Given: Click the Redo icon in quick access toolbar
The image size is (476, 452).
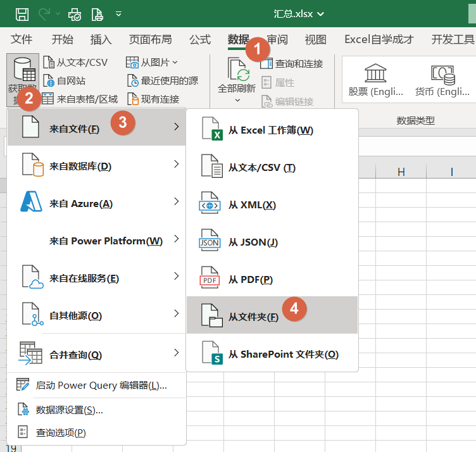Looking at the screenshot, I should click(x=44, y=15).
